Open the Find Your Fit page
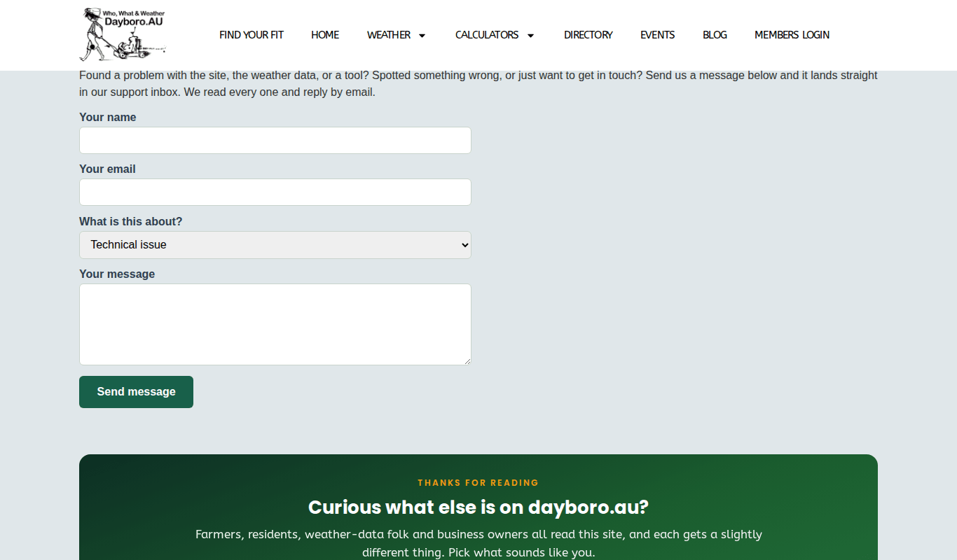Screen dimensions: 957x560 (252, 35)
